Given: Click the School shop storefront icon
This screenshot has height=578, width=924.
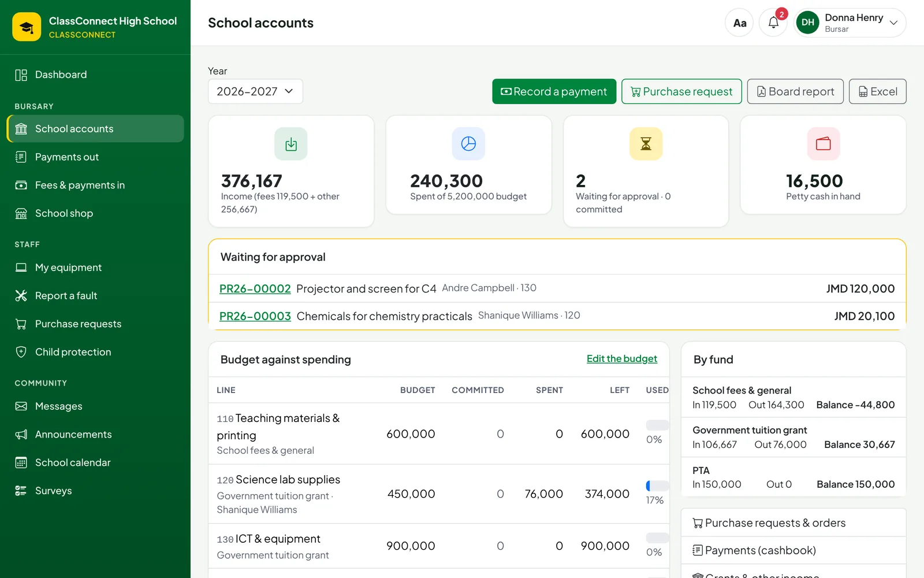Looking at the screenshot, I should point(21,213).
